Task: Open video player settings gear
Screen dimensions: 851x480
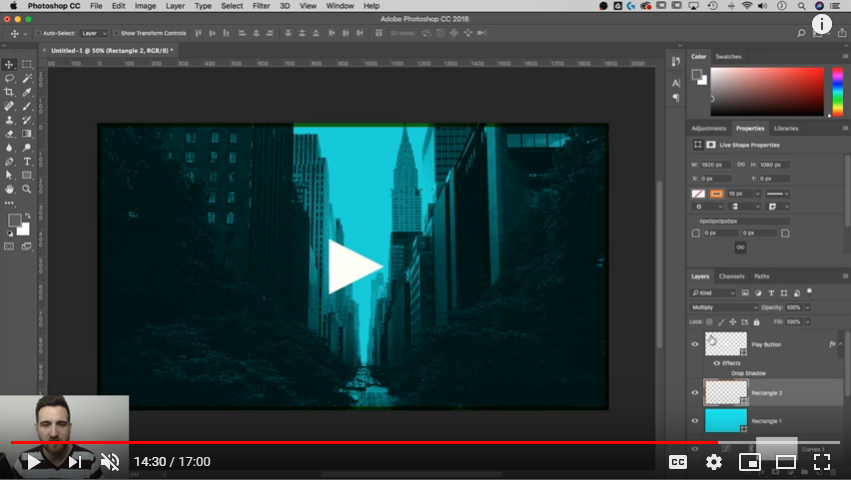Action: coord(713,462)
